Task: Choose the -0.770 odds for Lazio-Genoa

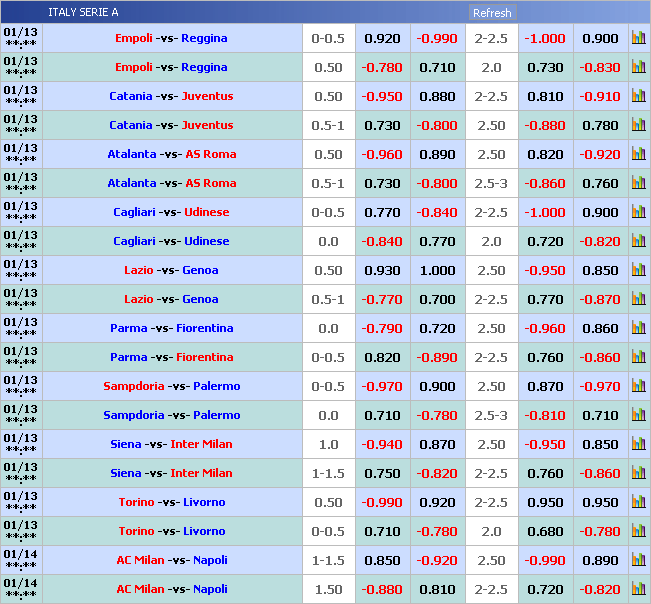Action: (x=382, y=299)
